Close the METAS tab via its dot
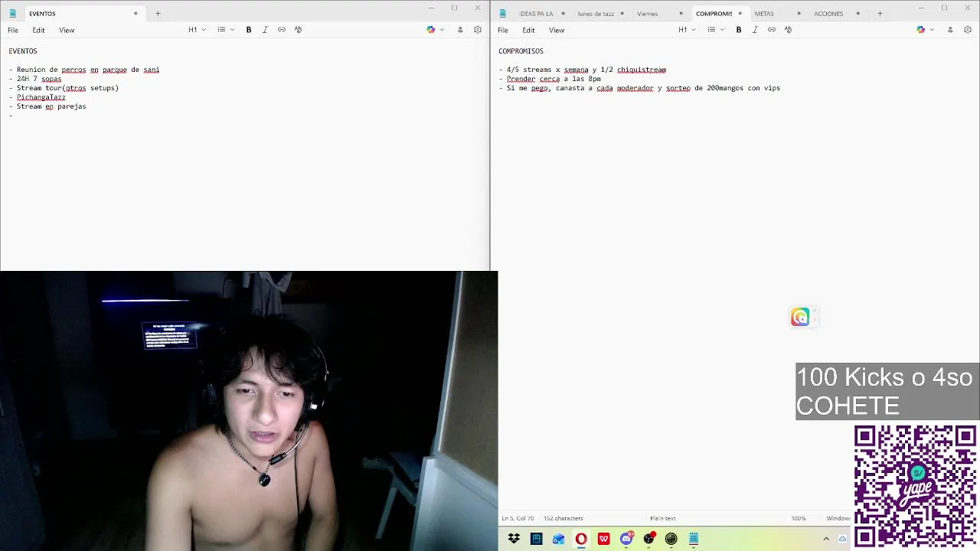The width and height of the screenshot is (980, 551). (799, 13)
